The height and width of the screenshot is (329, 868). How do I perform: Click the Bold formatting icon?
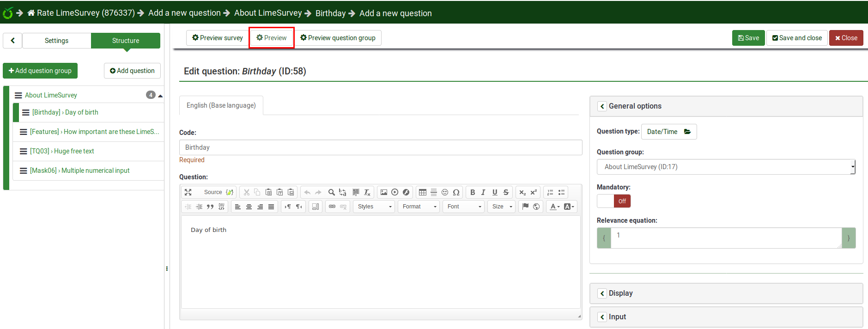coord(472,192)
